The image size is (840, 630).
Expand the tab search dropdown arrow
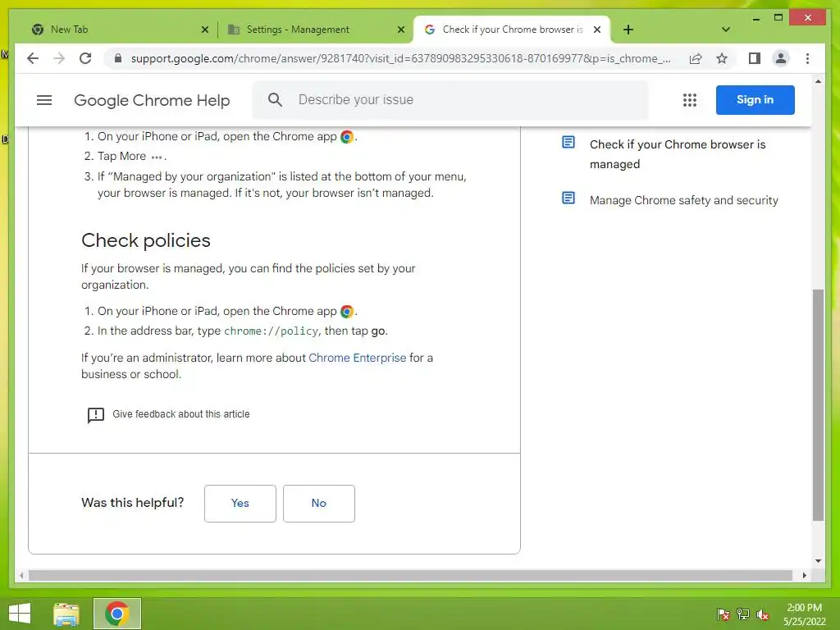coord(726,30)
